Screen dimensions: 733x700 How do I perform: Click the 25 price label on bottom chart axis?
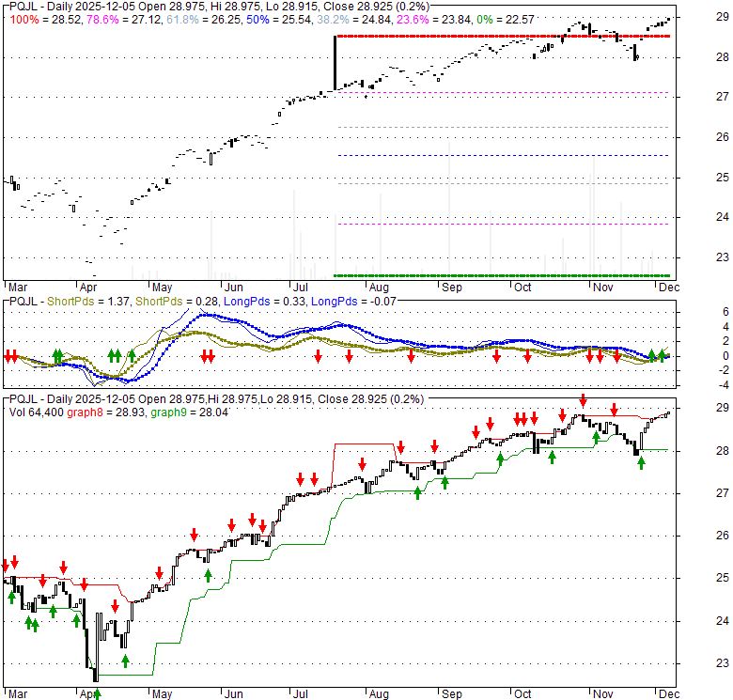coord(723,578)
